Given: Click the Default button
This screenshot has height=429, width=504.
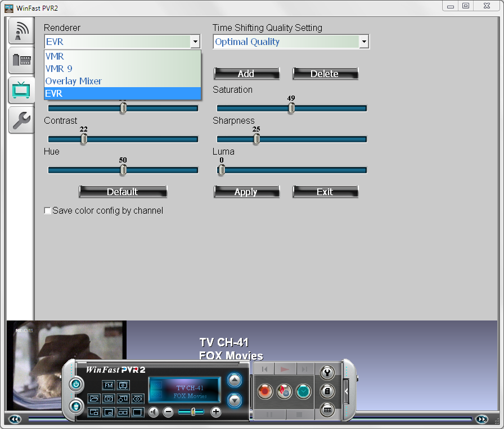Looking at the screenshot, I should (x=123, y=192).
